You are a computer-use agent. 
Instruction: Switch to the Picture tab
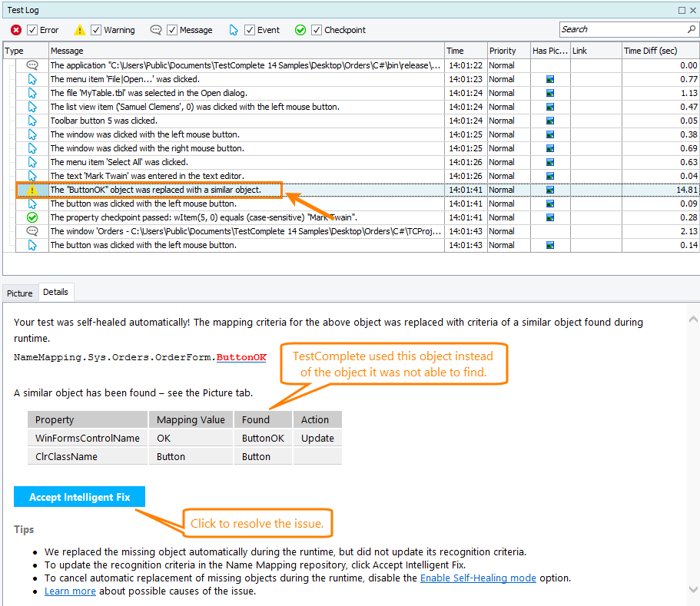19,293
